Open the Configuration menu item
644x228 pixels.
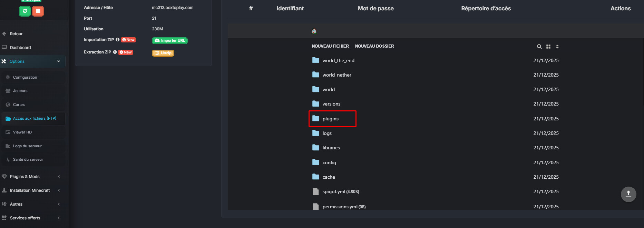[x=25, y=77]
